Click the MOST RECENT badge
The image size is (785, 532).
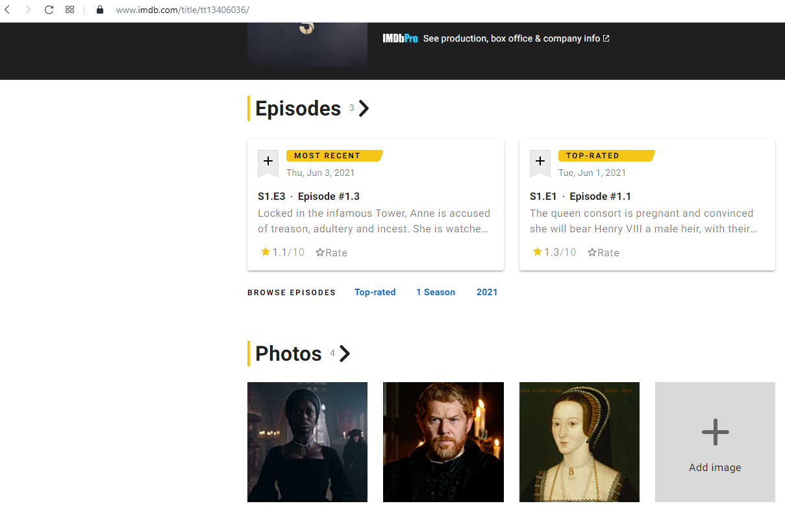[x=334, y=156]
